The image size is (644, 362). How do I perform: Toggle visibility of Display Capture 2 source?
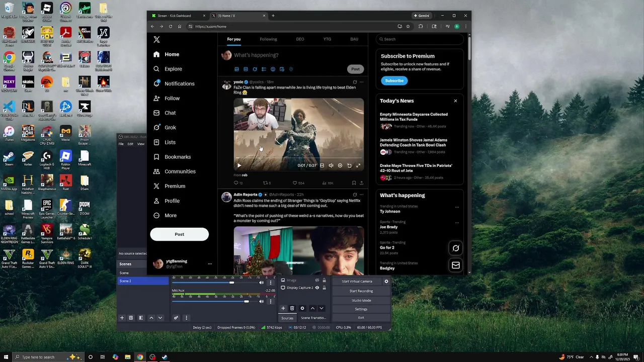pyautogui.click(x=317, y=288)
